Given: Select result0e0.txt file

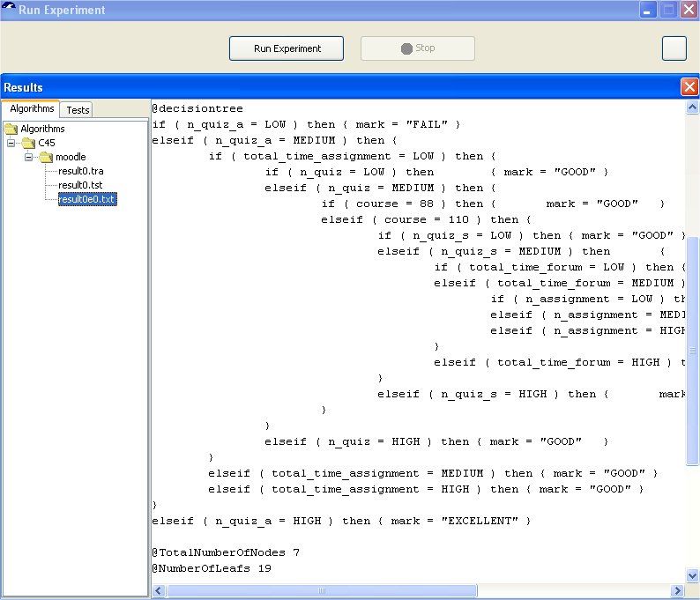Looking at the screenshot, I should pos(87,199).
